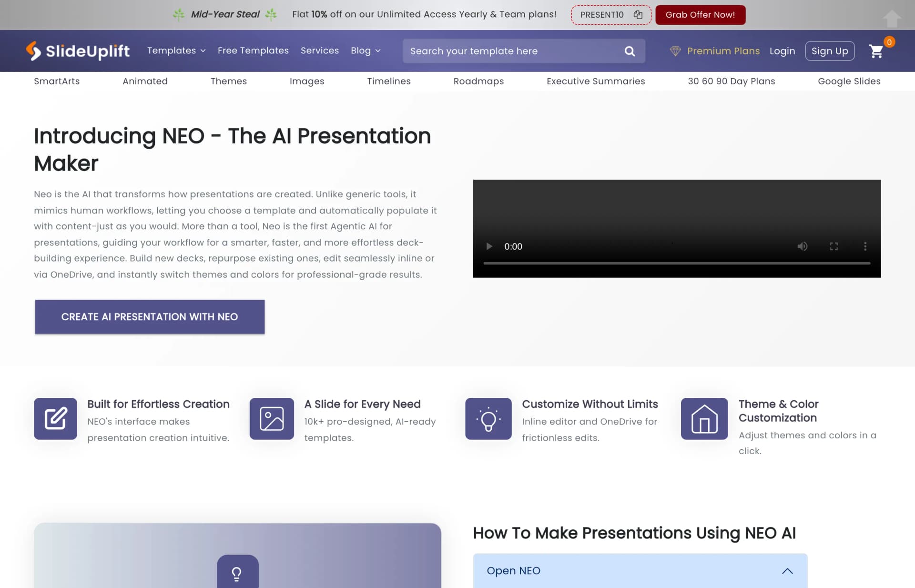The width and height of the screenshot is (915, 588).
Task: Switch to the Google Slides category tab
Action: point(849,81)
